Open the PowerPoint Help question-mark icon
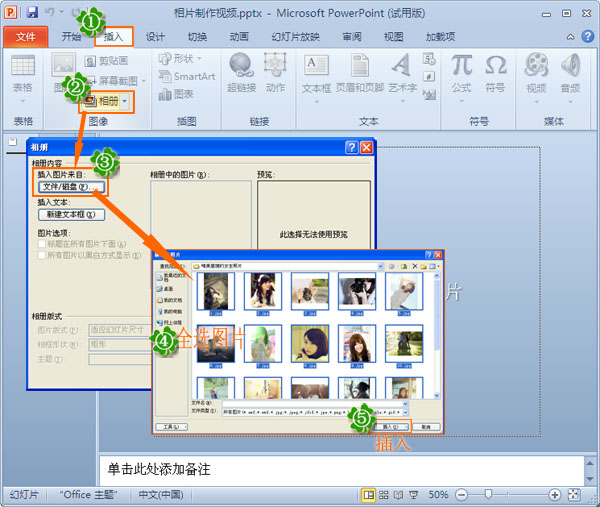 coord(588,37)
